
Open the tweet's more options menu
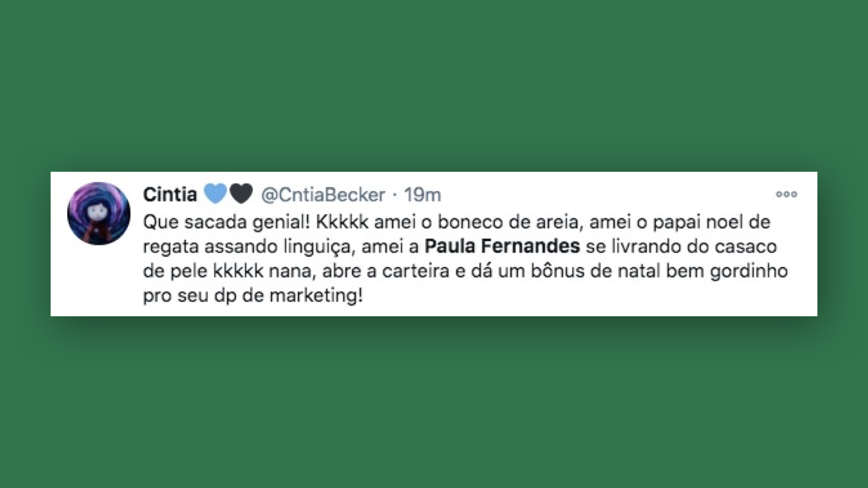click(786, 194)
